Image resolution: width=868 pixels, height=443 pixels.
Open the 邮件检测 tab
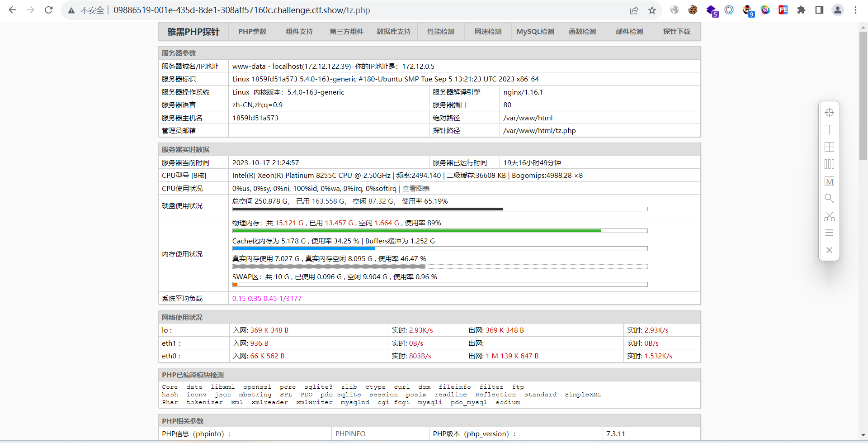[629, 32]
